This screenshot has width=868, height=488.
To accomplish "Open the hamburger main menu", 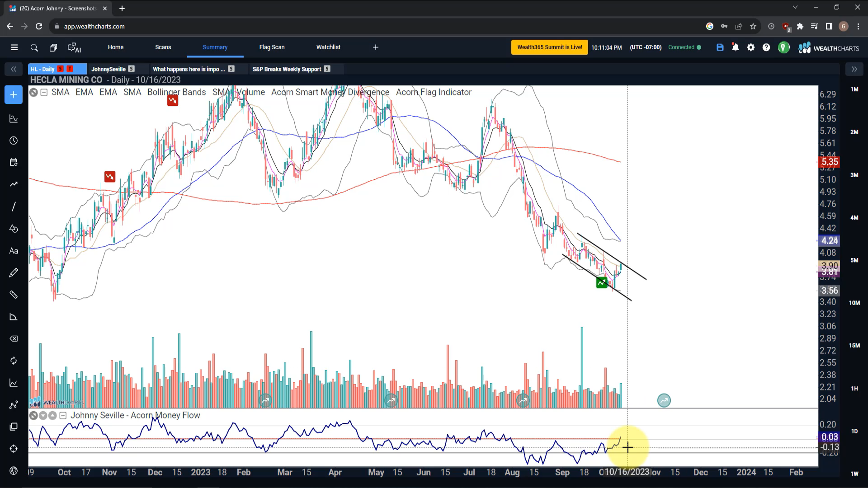I will coord(14,47).
